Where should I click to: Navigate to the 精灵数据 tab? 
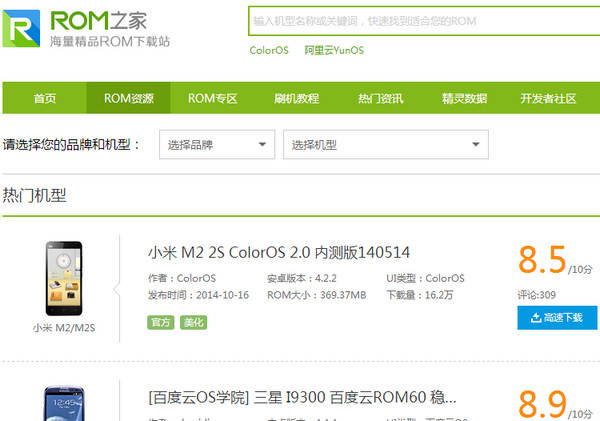click(464, 98)
